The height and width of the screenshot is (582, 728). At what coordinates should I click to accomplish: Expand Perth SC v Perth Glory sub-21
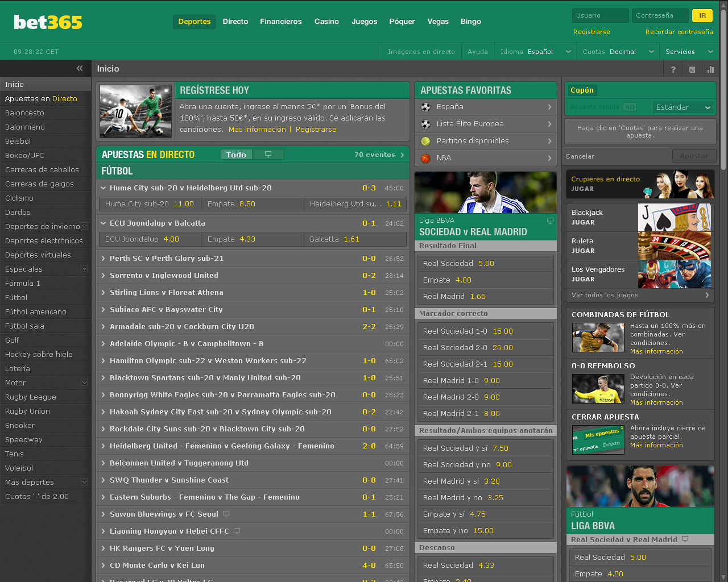tap(103, 258)
